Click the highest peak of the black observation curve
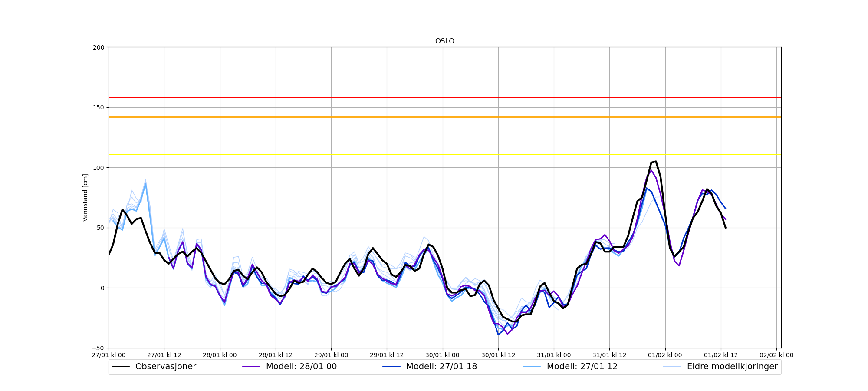This screenshot has width=868, height=391. 655,161
